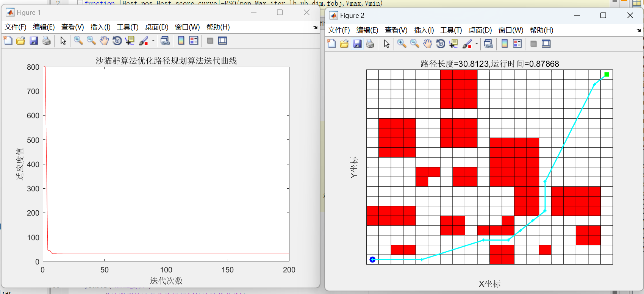
Task: Insert a legend in Figure 1
Action: tap(194, 41)
